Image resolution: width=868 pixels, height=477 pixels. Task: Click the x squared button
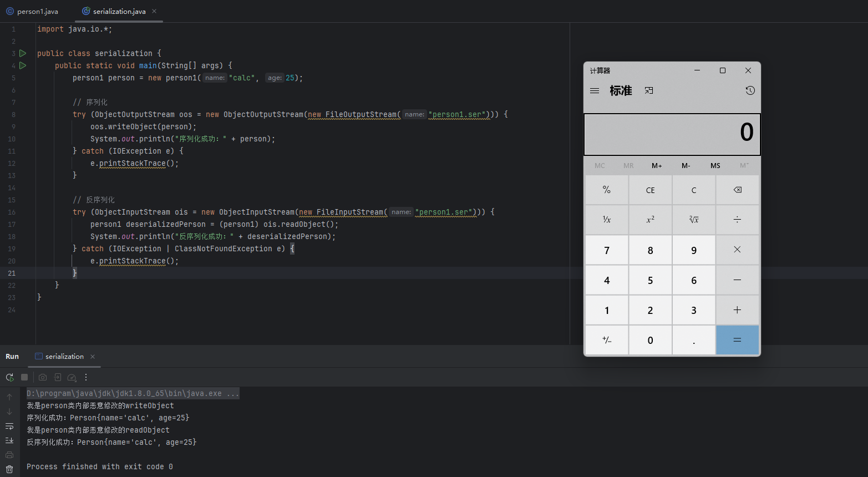651,220
